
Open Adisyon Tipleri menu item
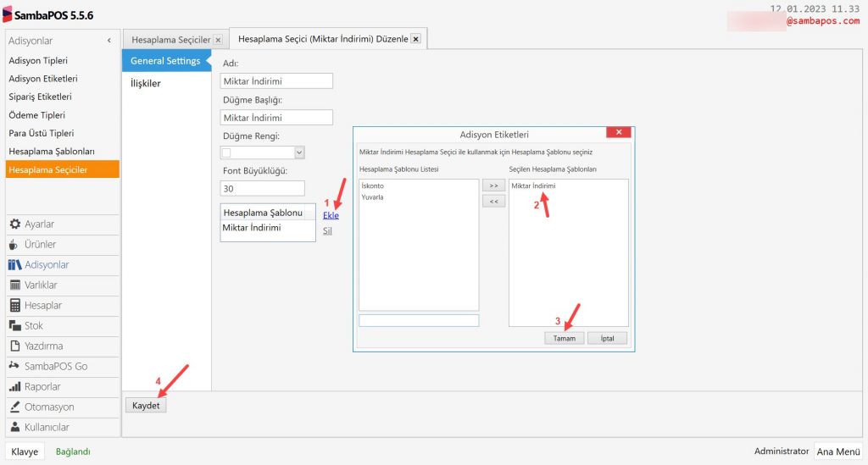click(x=38, y=60)
